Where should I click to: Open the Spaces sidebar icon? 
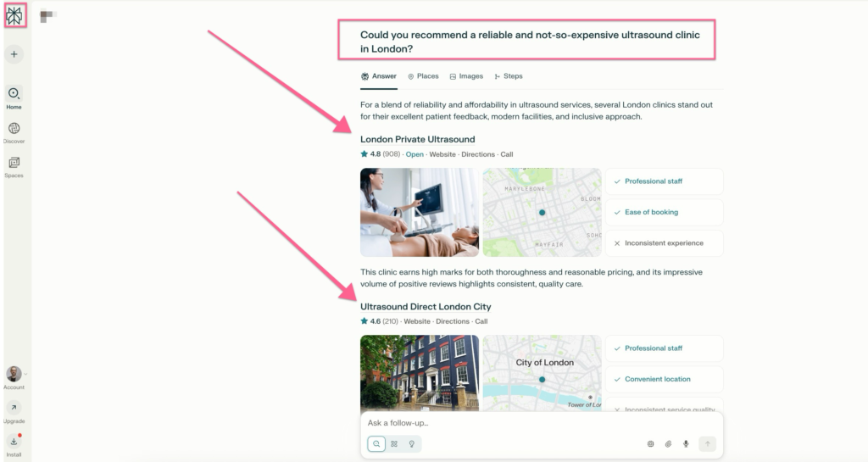[x=14, y=163]
